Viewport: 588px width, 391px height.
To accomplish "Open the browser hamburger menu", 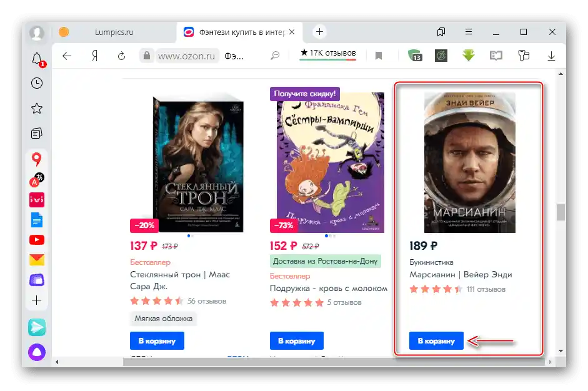I will 469,32.
